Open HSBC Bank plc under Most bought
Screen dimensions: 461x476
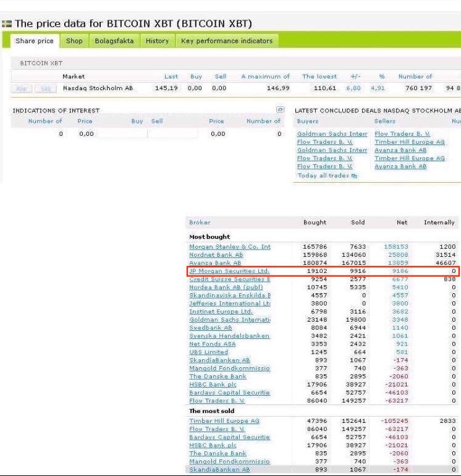pos(213,385)
